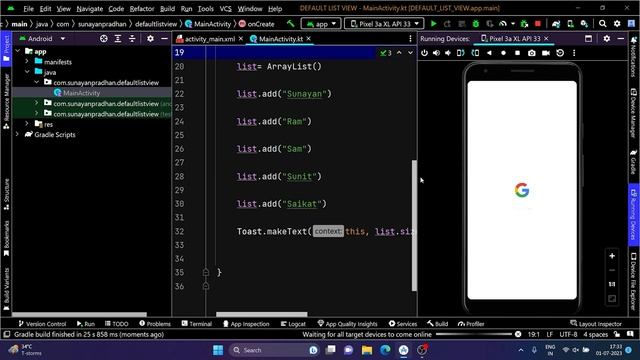Open Search Everywhere magnifier icon
This screenshot has height=360, width=640.
602,24
